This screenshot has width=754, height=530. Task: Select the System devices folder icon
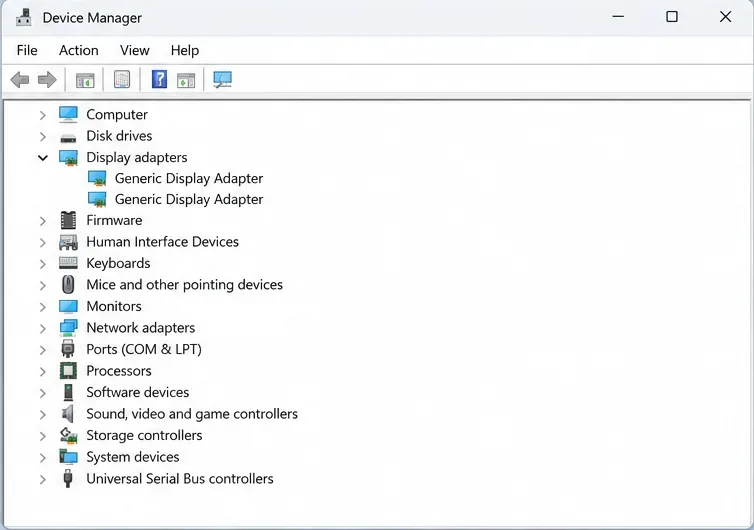(x=68, y=456)
